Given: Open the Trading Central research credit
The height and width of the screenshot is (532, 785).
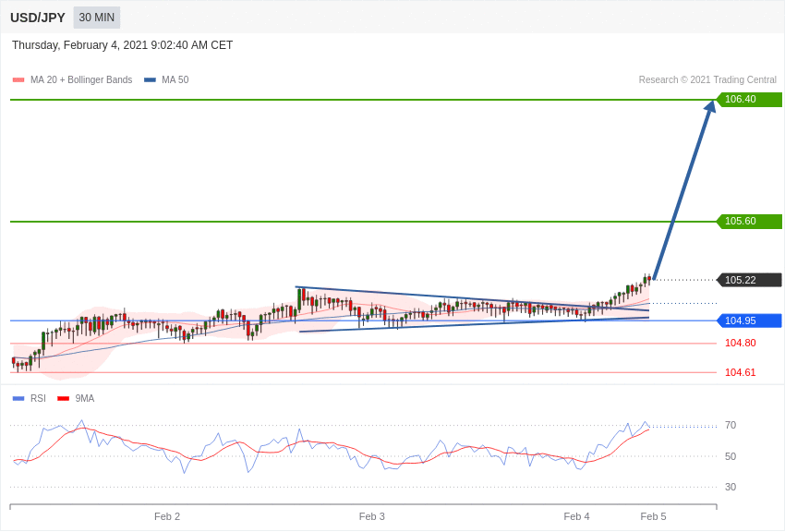Looking at the screenshot, I should point(707,80).
